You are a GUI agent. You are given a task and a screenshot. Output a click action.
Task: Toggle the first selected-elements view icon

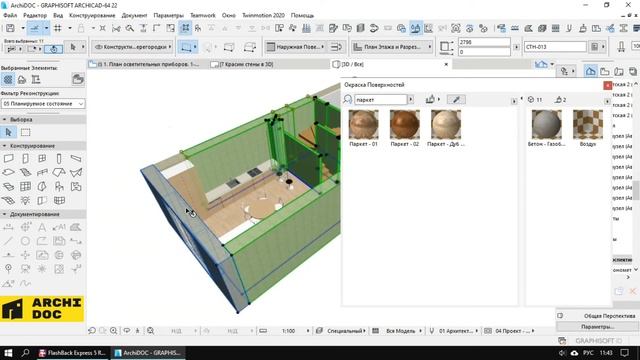(8, 80)
